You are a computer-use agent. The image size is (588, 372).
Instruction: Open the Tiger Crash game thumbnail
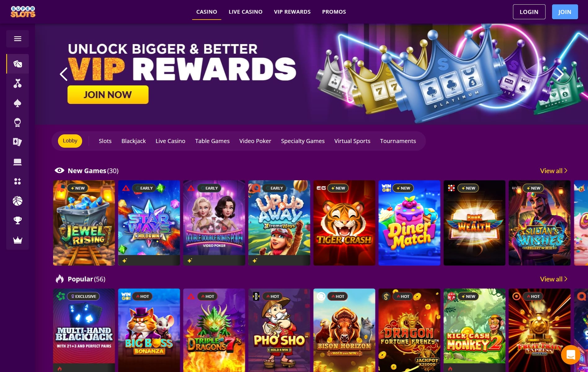pos(344,223)
